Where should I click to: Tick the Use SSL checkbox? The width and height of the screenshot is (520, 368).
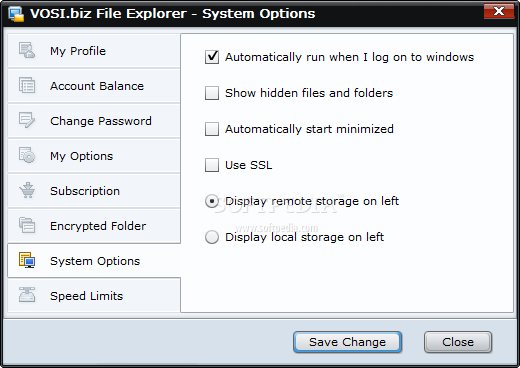[212, 165]
